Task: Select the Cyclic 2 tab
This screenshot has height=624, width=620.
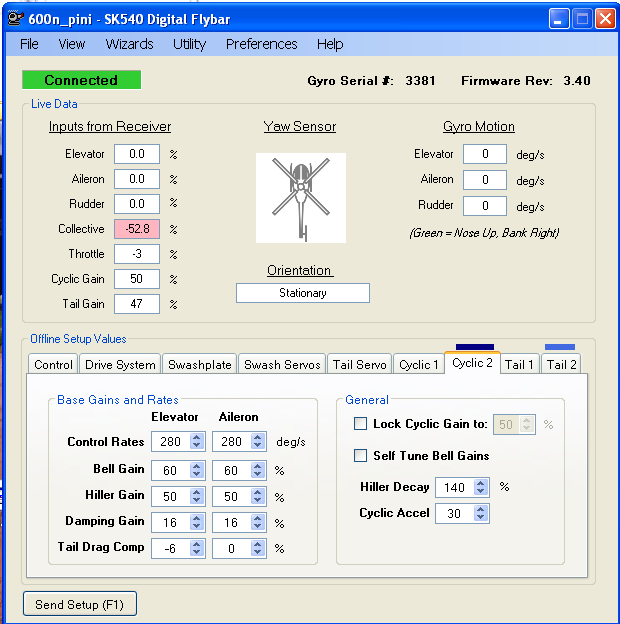Action: coord(472,363)
